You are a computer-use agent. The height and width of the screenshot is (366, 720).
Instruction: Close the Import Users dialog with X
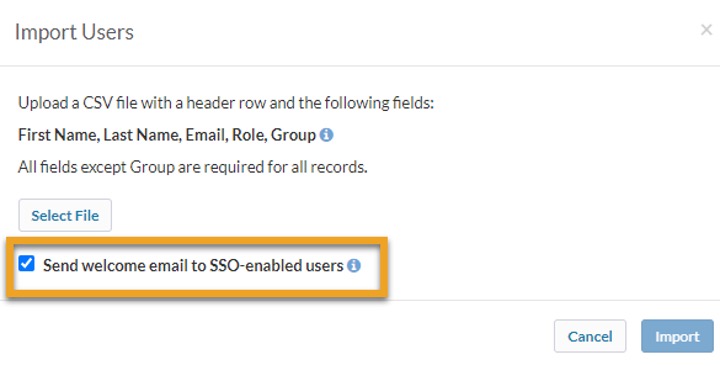706,30
